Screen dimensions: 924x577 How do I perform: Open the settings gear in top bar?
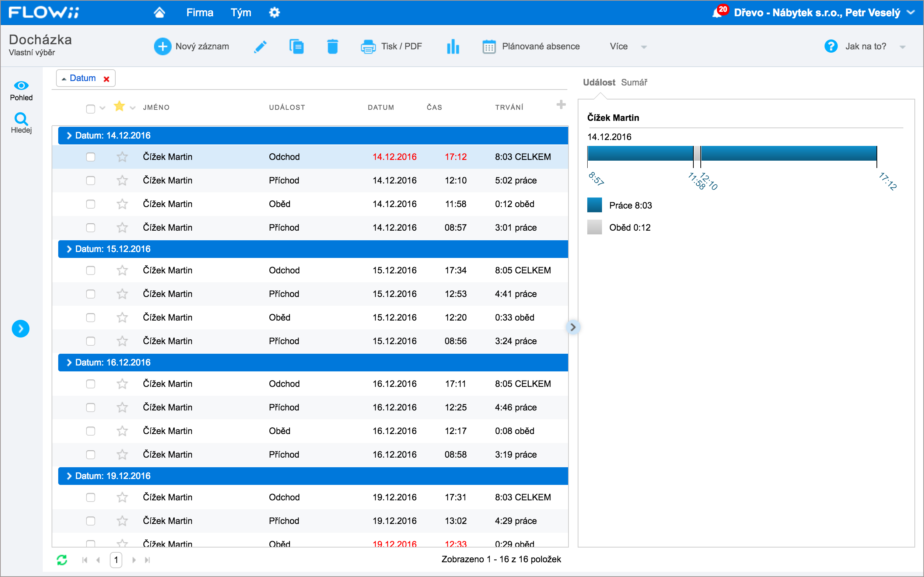274,13
